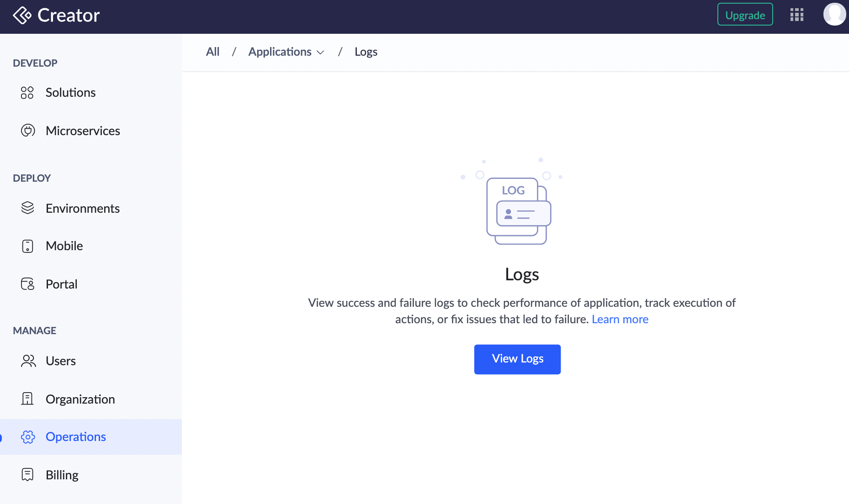Click the Organization building icon
The image size is (849, 504).
point(27,399)
